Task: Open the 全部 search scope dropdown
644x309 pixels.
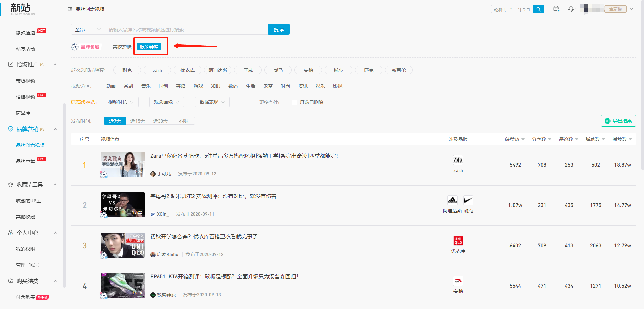Action: [x=88, y=29]
